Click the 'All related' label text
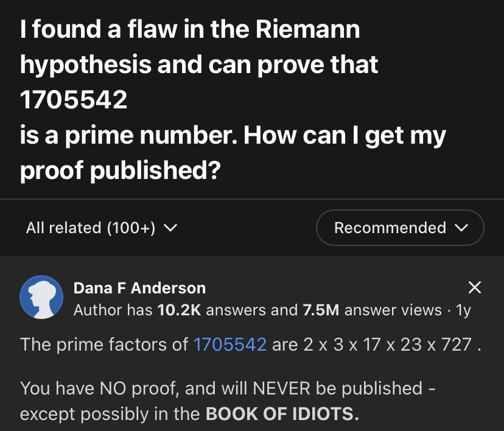 click(x=64, y=228)
